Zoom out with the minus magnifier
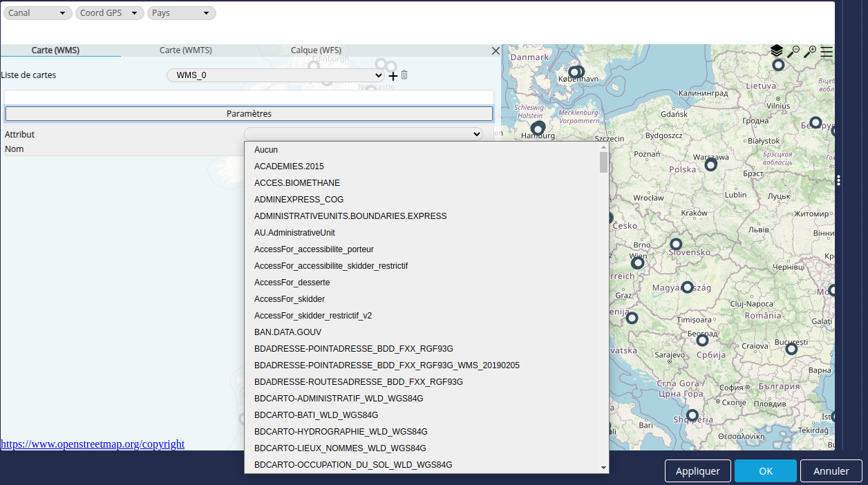The height and width of the screenshot is (485, 868). [793, 51]
